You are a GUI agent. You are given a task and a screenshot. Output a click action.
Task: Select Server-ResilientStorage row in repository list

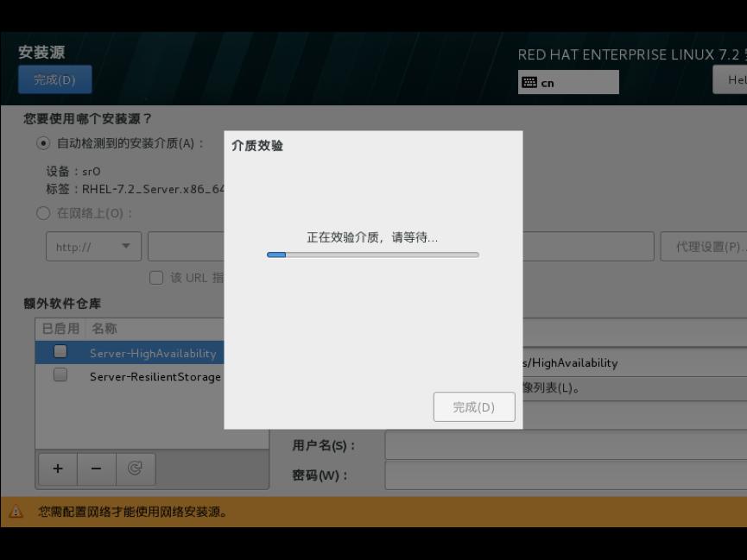155,376
